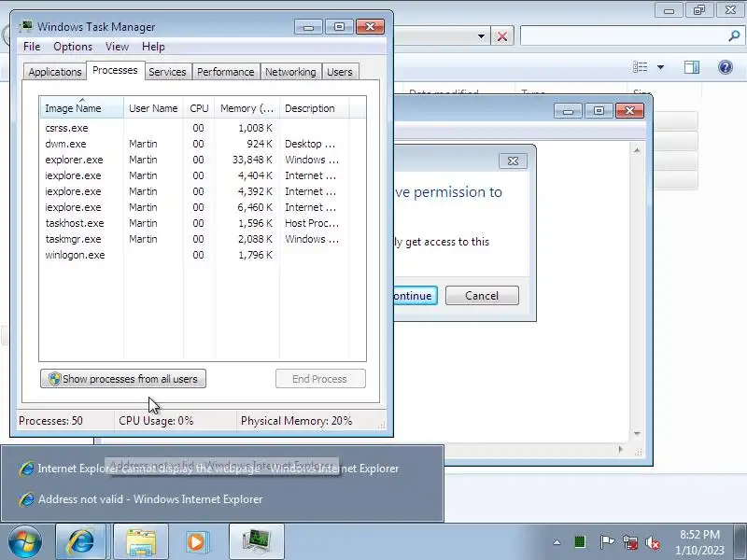Toggle the Explorer preview pane icon

click(692, 67)
